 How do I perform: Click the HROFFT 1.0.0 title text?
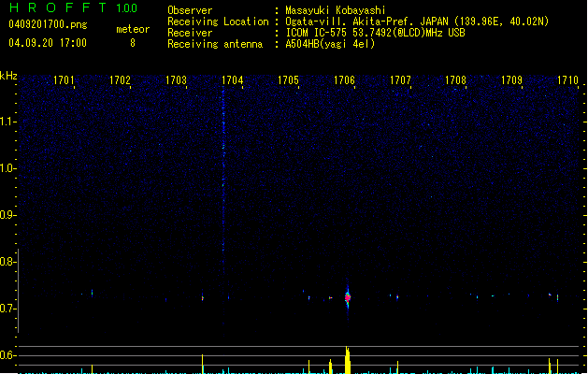(74, 7)
